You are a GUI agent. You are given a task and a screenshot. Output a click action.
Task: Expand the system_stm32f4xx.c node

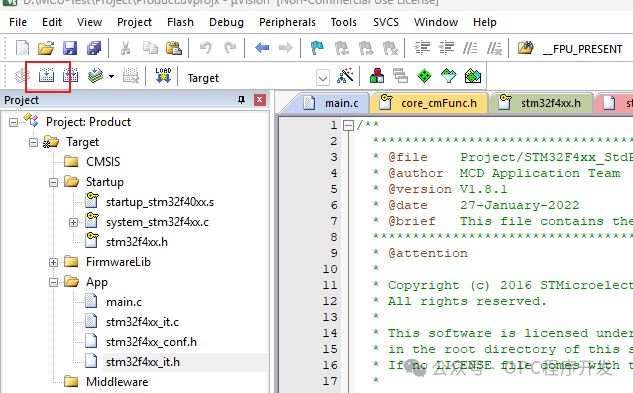pos(73,222)
